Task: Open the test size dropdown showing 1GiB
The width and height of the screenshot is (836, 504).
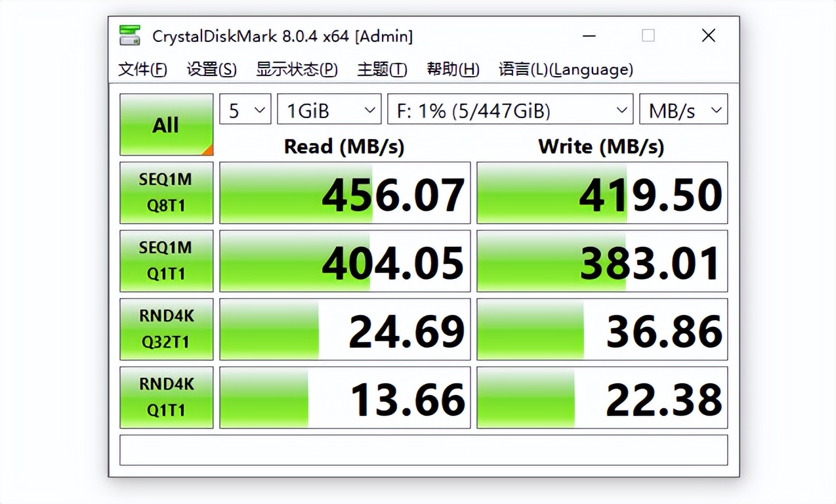Action: (329, 110)
